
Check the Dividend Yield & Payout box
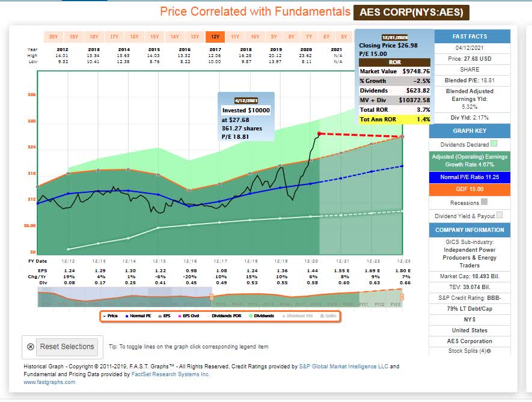500,215
